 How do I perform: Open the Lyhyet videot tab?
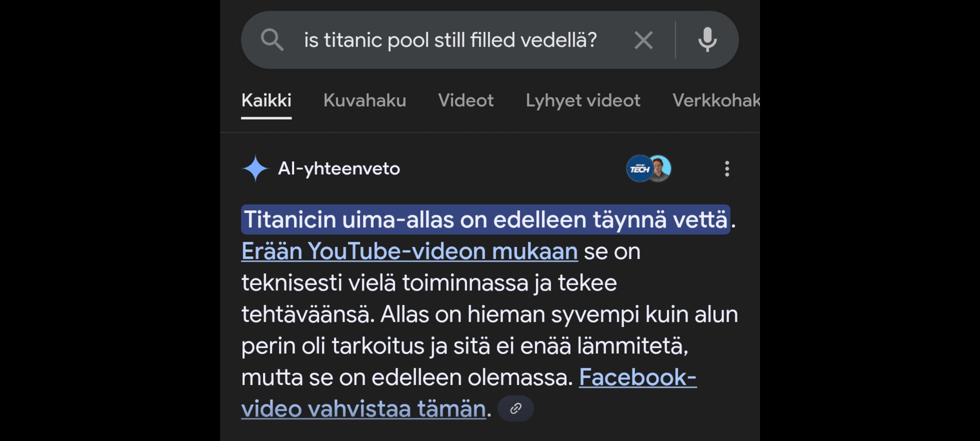tap(583, 100)
